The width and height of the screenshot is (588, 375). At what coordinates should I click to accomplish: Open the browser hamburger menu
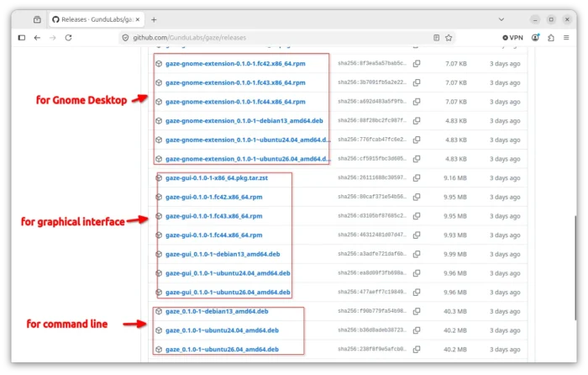click(566, 38)
